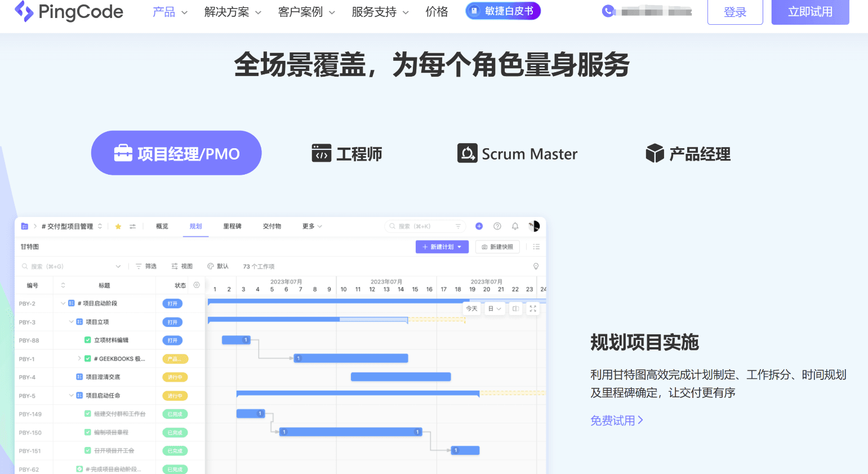Viewport: 868px width, 474px height.
Task: Collapse the 项目启动阶段 row
Action: [63, 303]
